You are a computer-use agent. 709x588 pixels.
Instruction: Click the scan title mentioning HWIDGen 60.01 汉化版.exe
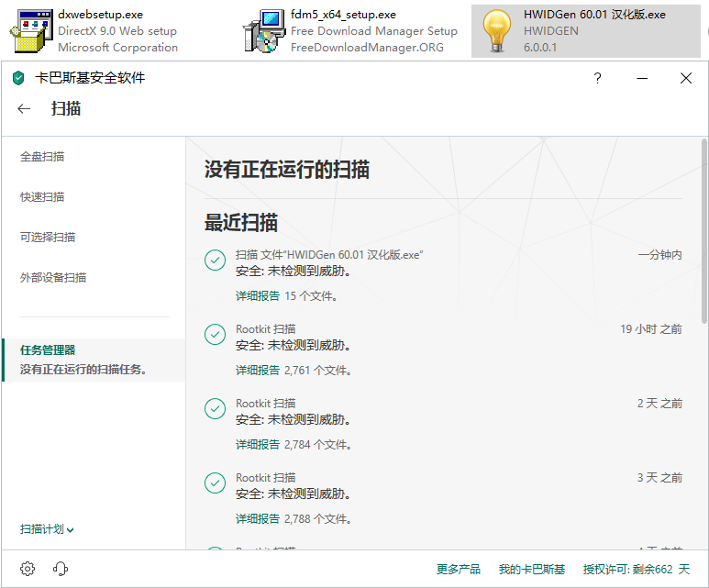[329, 255]
